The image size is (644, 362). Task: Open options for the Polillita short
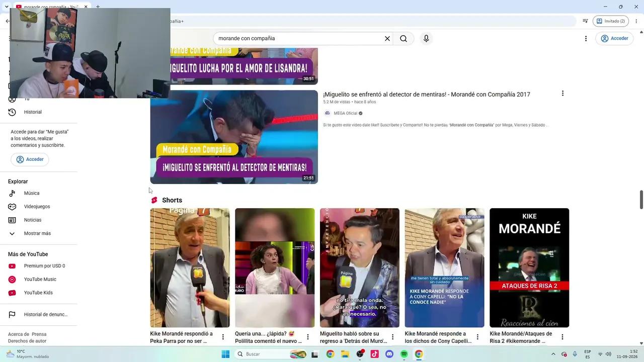click(308, 337)
